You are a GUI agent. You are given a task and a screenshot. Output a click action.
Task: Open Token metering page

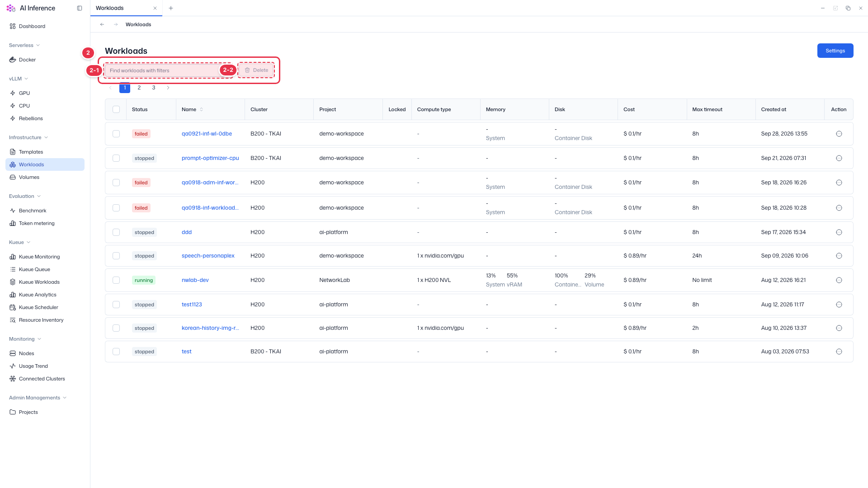[x=37, y=223]
